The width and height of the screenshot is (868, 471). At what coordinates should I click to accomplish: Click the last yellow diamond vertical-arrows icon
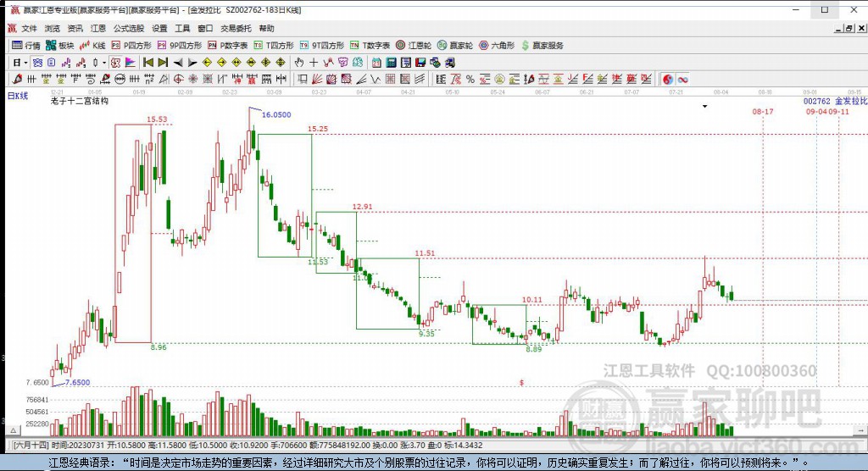click(x=281, y=63)
